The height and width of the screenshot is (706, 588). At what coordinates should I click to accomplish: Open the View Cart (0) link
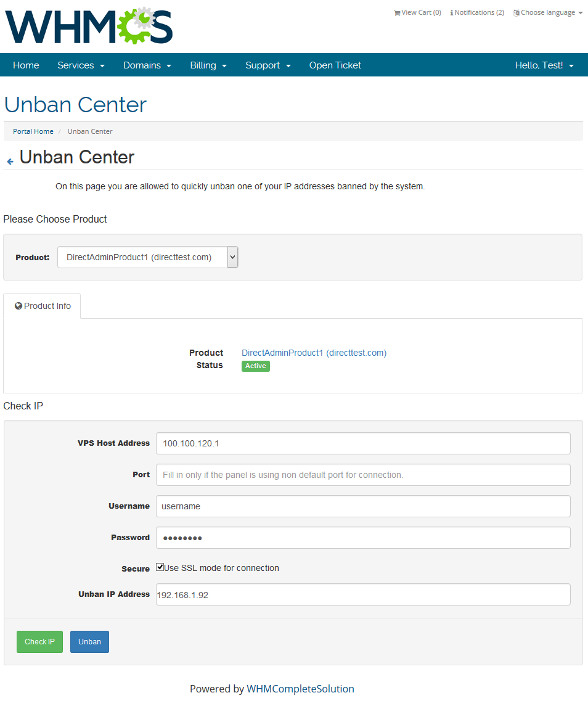coord(417,12)
